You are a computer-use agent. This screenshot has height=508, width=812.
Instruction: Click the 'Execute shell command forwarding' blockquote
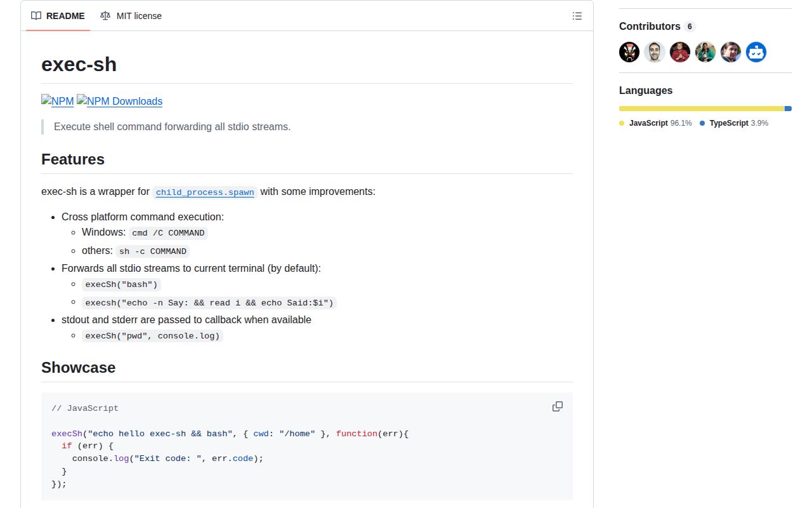pyautogui.click(x=172, y=126)
